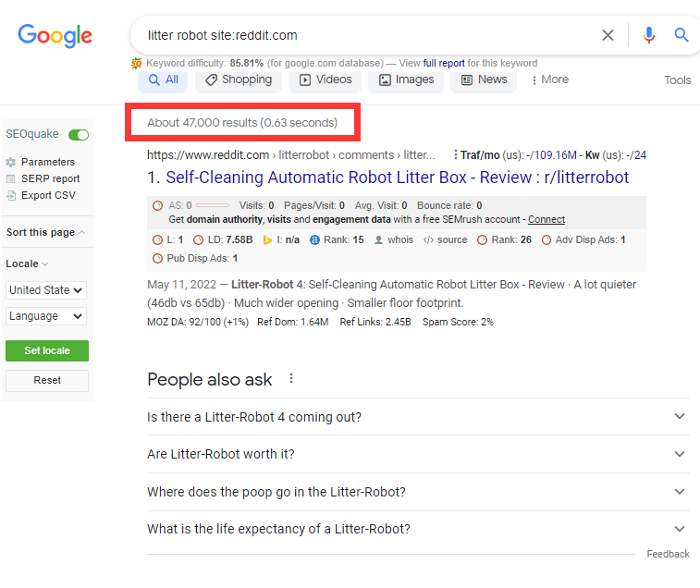Open SEOquake Parameters gear icon
Image resolution: width=700 pixels, height=588 pixels.
tap(11, 163)
